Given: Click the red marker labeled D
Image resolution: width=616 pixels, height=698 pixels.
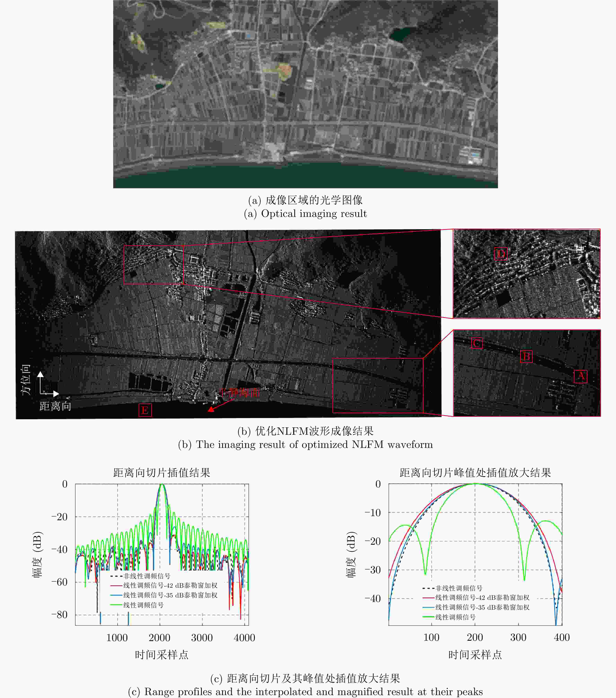Looking at the screenshot, I should pos(501,254).
